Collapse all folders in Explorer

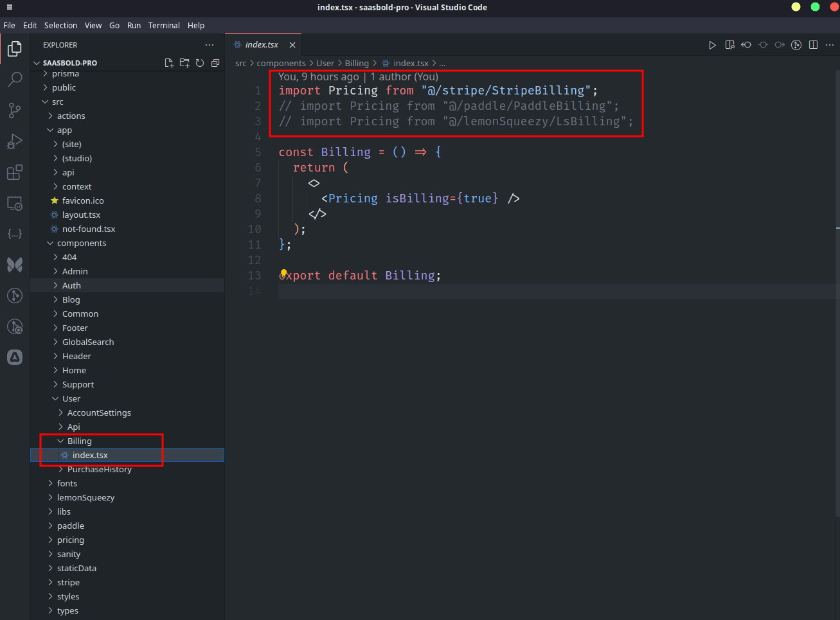coord(215,63)
